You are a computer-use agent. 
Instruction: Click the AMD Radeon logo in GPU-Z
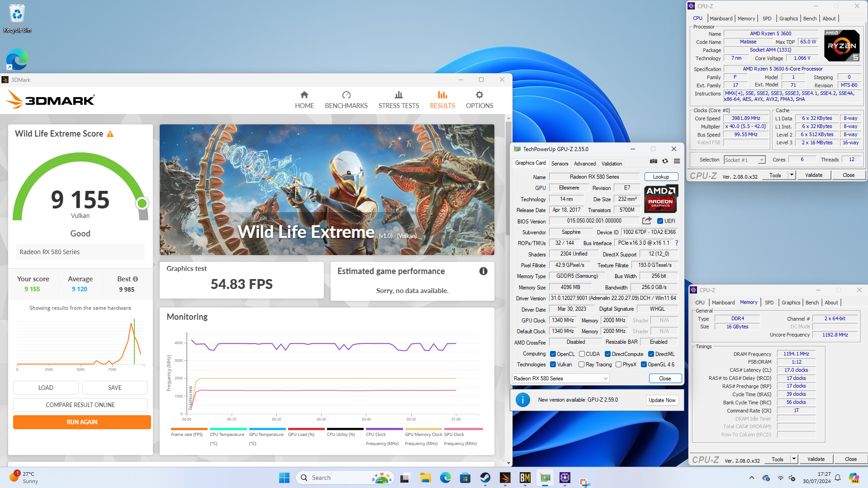coord(660,199)
